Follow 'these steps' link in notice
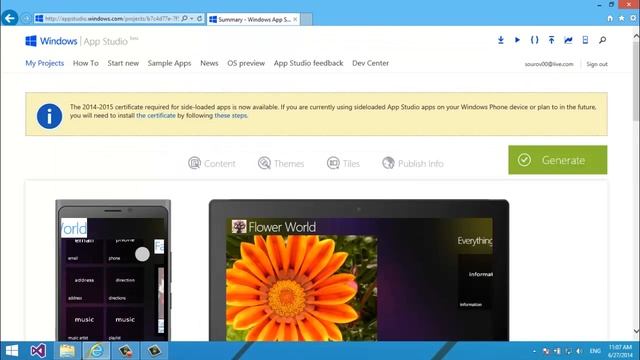This screenshot has width=640, height=360. pos(231,116)
